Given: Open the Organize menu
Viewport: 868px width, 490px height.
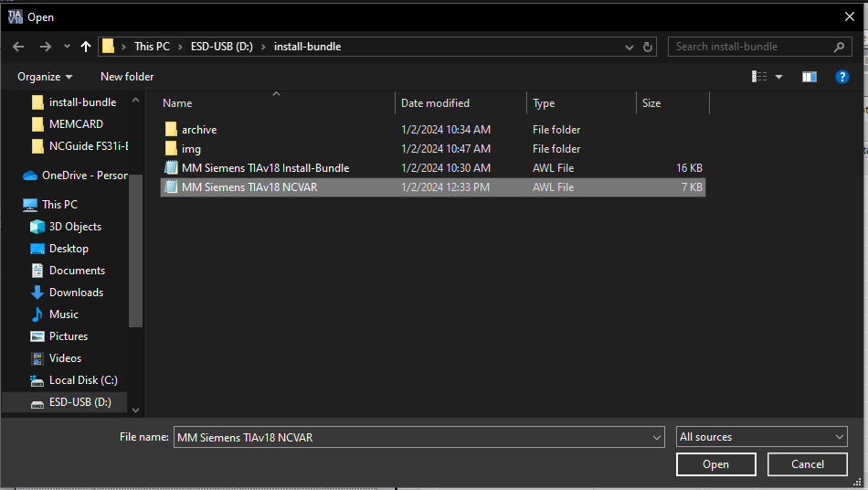Looking at the screenshot, I should tap(45, 77).
